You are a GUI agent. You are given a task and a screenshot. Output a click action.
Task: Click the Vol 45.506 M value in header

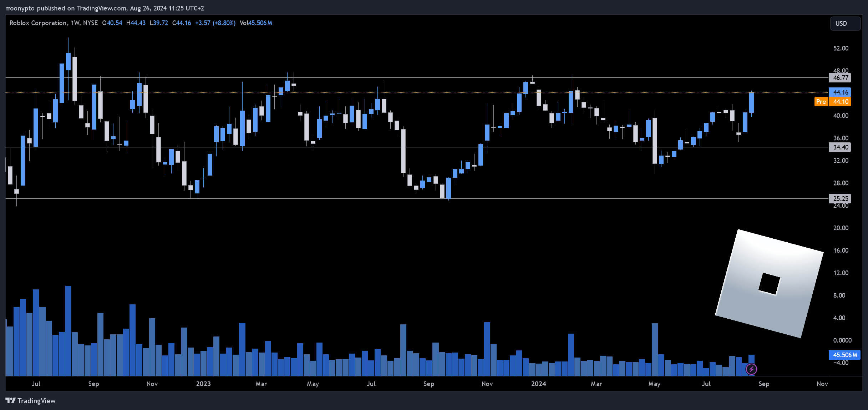coord(256,23)
